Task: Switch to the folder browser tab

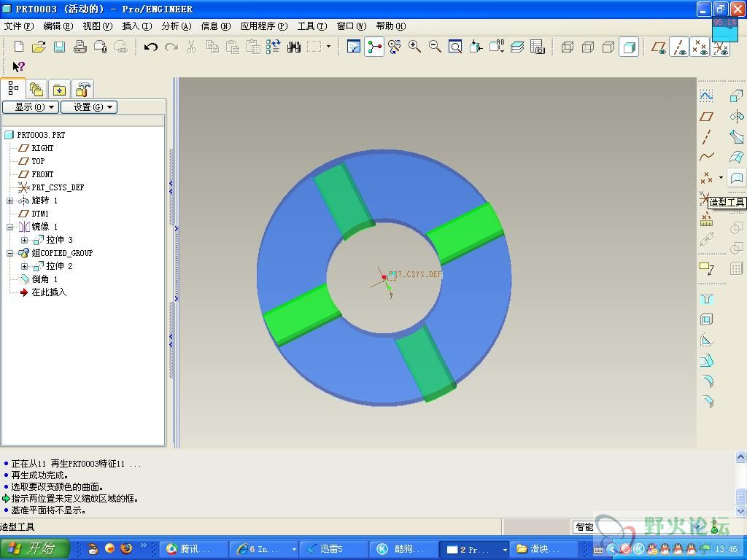Action: [x=36, y=89]
